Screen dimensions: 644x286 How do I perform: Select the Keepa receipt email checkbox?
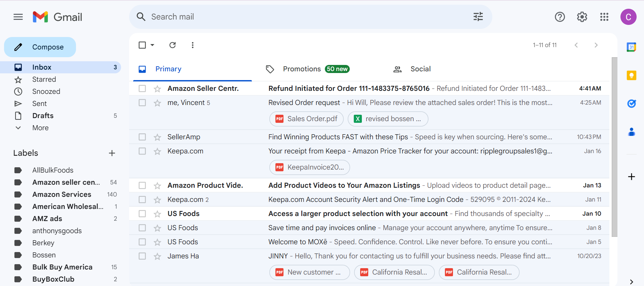point(142,151)
